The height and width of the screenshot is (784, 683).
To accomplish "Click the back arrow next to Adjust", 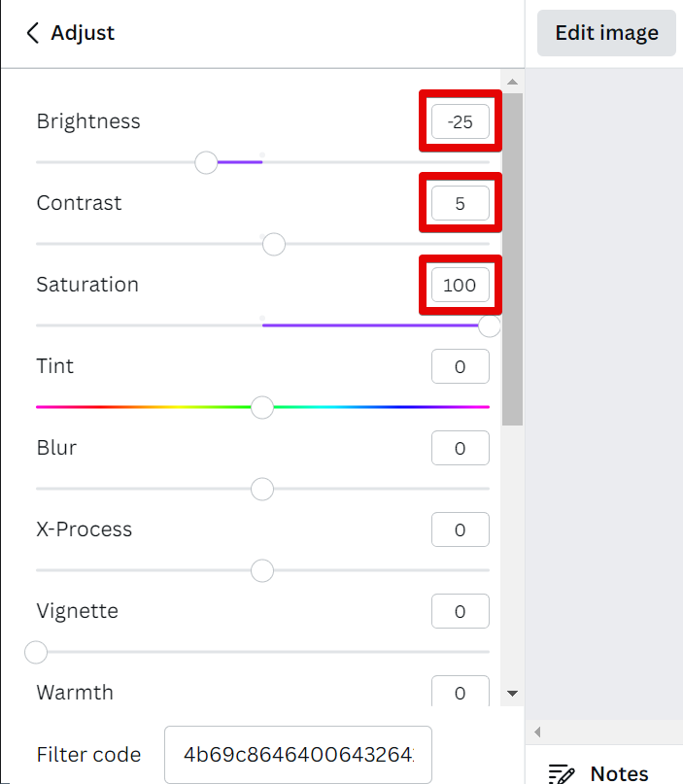I will coord(32,33).
